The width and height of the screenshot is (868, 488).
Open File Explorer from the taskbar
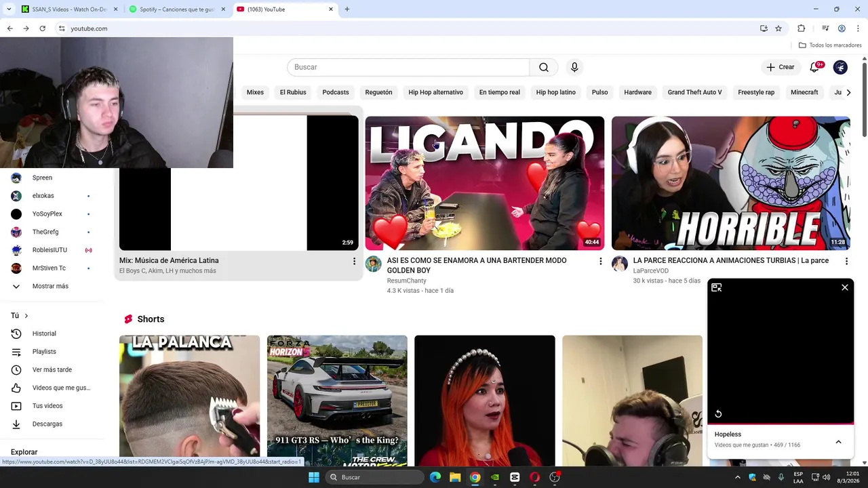[x=455, y=477]
